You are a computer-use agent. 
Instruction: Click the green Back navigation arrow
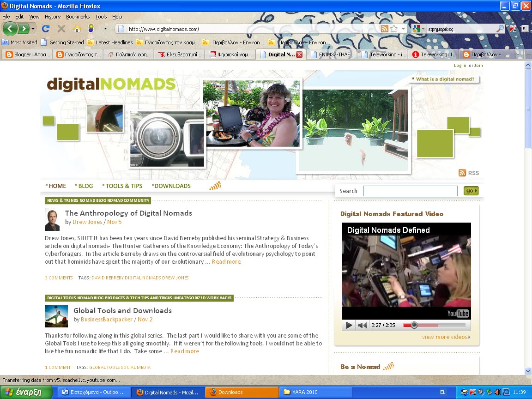click(x=10, y=29)
